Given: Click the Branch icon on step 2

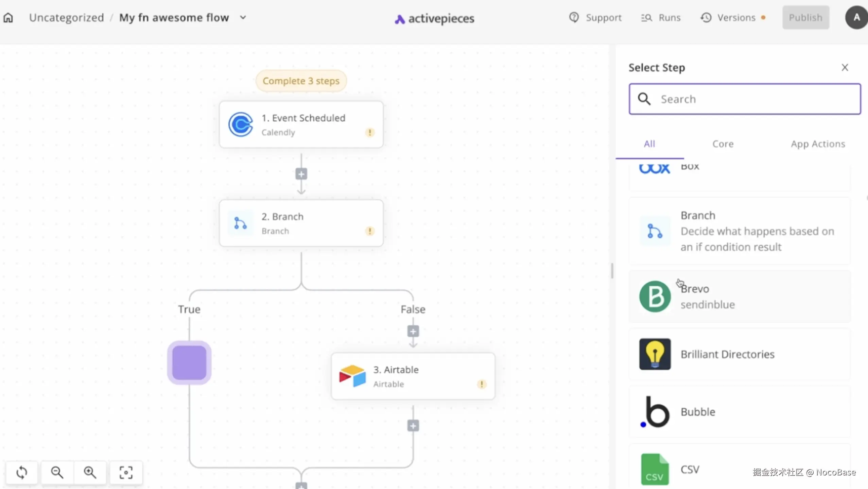Looking at the screenshot, I should pyautogui.click(x=241, y=223).
